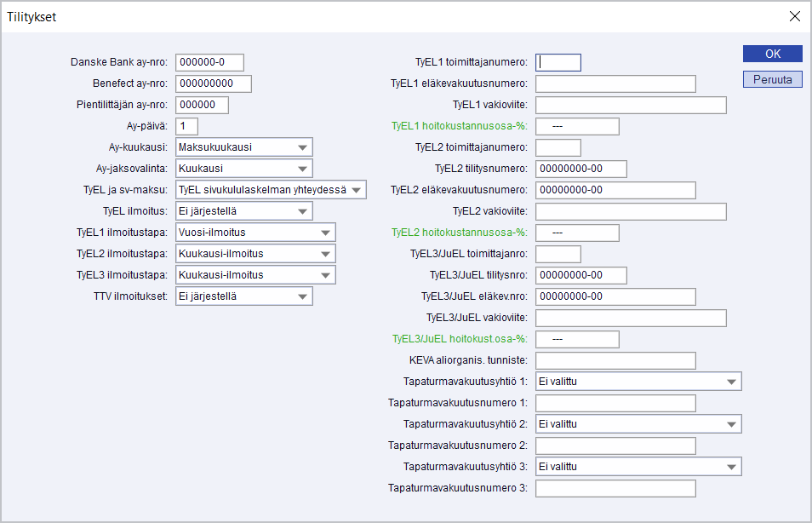
Task: Click the Ay-päivä input field
Action: [x=186, y=126]
